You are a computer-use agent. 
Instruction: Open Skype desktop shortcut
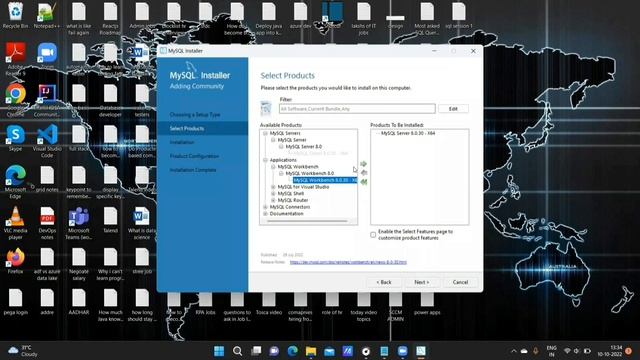(16, 139)
